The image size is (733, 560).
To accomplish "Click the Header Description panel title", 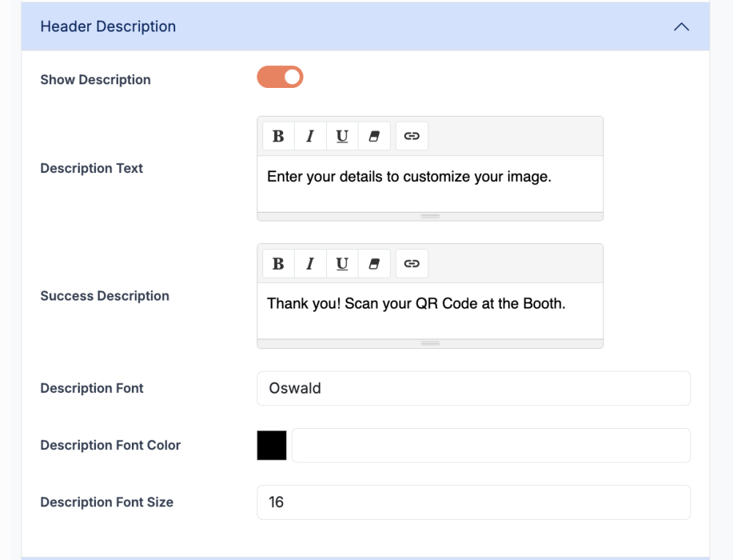I will (108, 26).
